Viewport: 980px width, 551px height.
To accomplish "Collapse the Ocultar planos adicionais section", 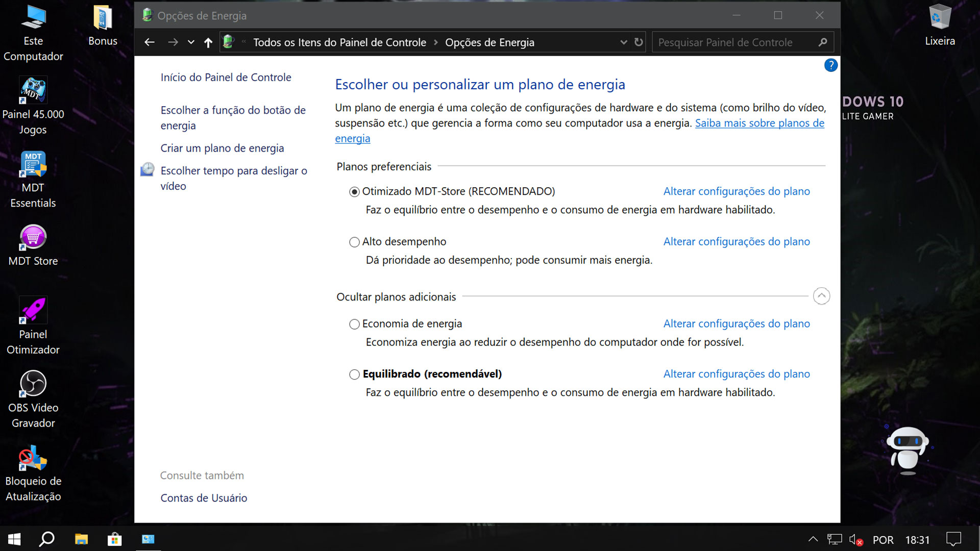I will pos(821,296).
